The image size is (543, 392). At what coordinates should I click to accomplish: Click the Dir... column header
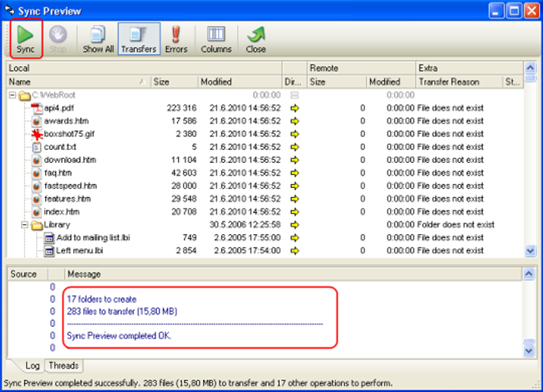tap(294, 82)
